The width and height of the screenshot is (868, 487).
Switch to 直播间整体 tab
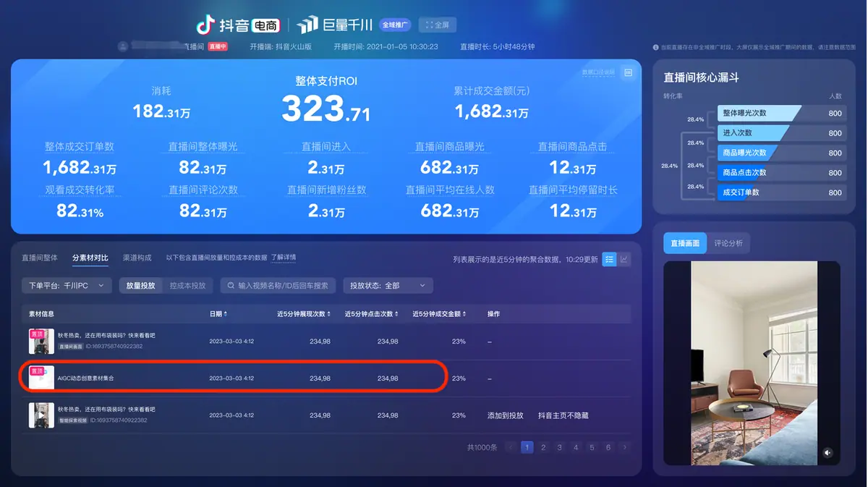click(40, 258)
